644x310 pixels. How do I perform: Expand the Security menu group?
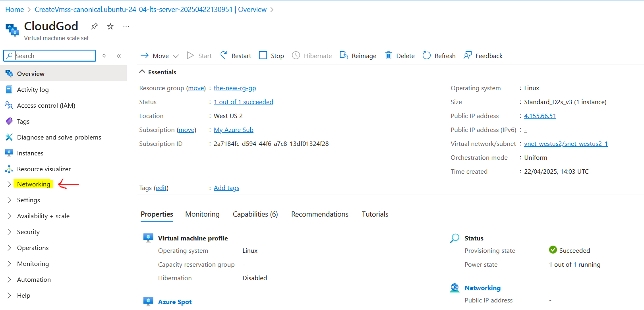click(9, 232)
